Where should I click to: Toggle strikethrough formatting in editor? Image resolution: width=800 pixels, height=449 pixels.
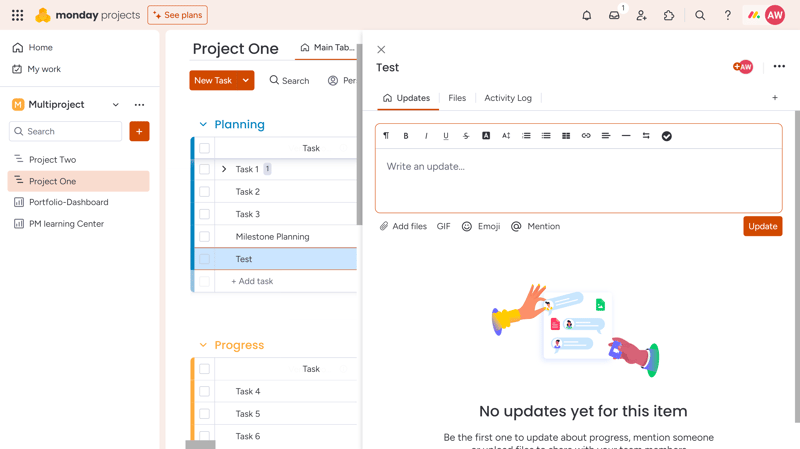(466, 136)
